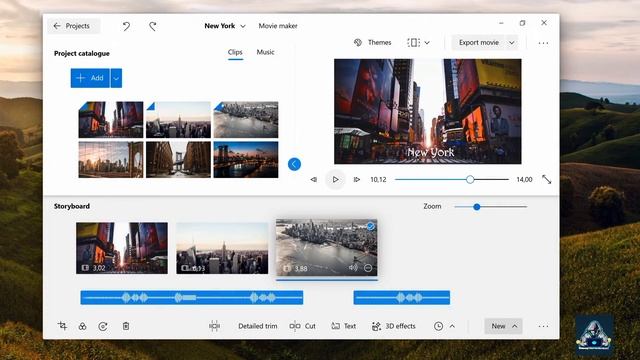The image size is (640, 360).
Task: Click the Themes palette icon
Action: tap(358, 42)
